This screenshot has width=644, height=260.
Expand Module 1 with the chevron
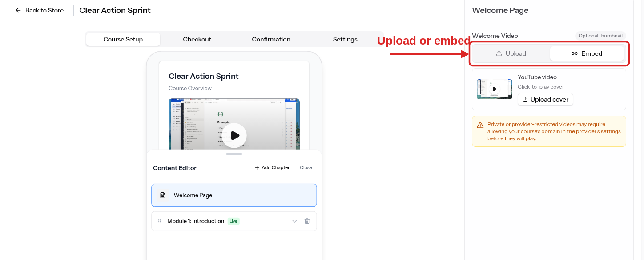294,221
